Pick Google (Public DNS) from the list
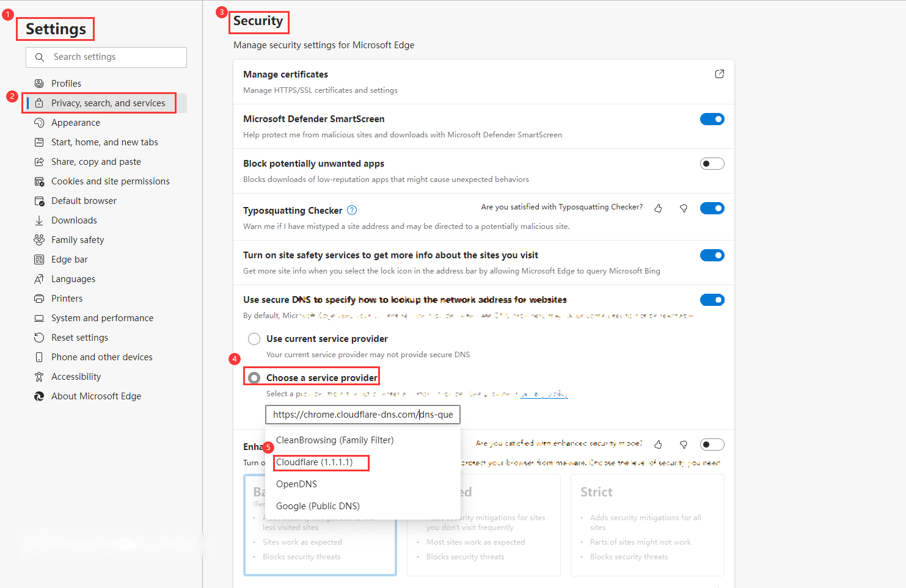The height and width of the screenshot is (588, 906). coord(363,506)
